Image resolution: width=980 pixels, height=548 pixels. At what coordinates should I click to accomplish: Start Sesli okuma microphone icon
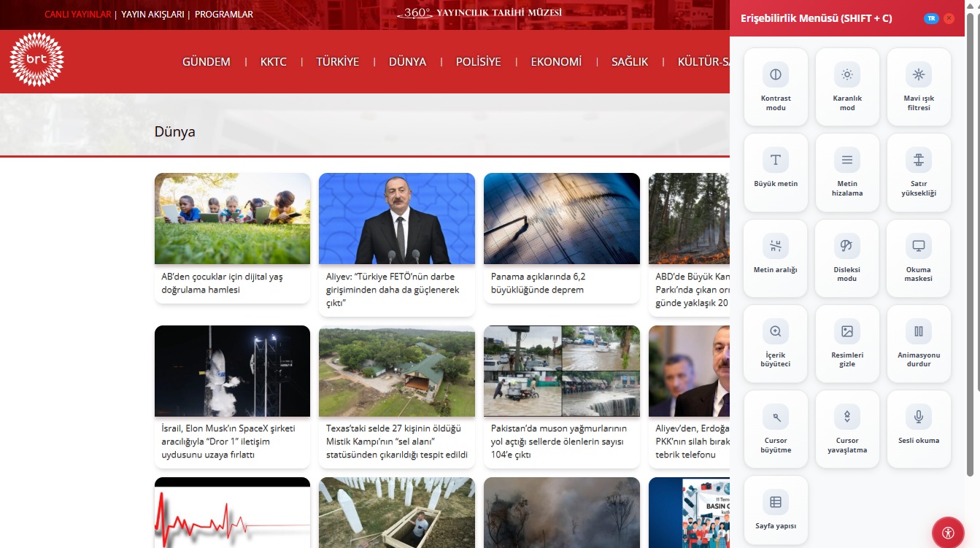pos(918,417)
